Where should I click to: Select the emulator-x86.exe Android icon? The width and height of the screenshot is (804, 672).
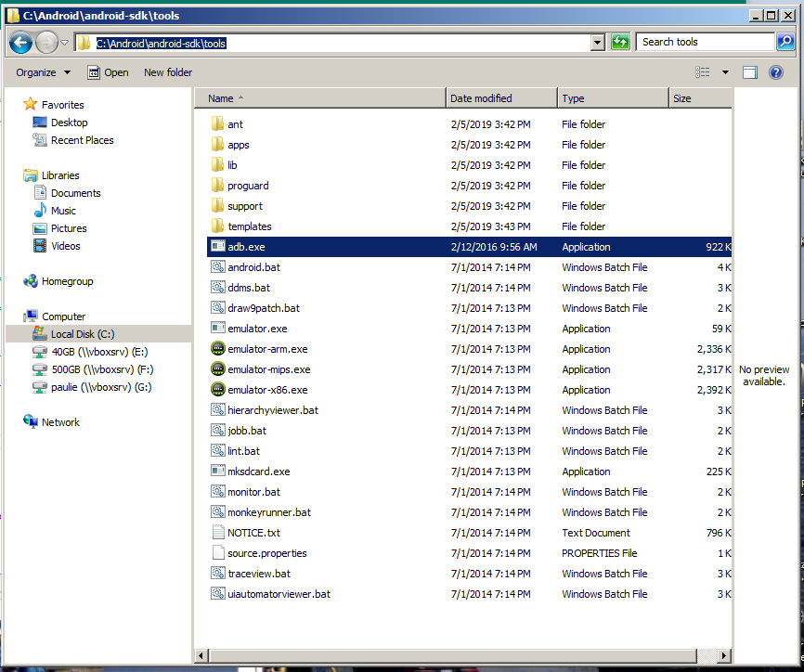[218, 390]
